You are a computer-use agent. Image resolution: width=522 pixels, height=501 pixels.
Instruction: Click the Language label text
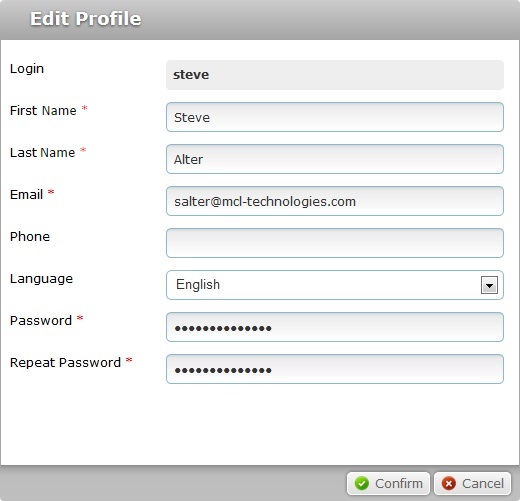click(41, 279)
